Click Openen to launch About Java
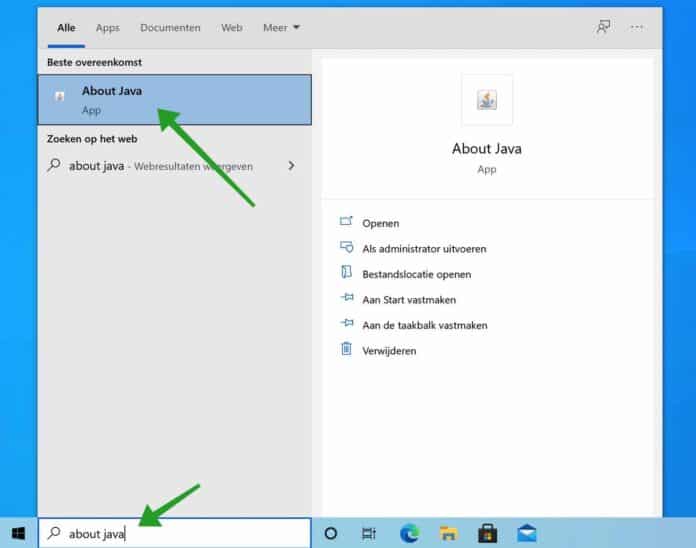Image resolution: width=696 pixels, height=548 pixels. coord(380,223)
